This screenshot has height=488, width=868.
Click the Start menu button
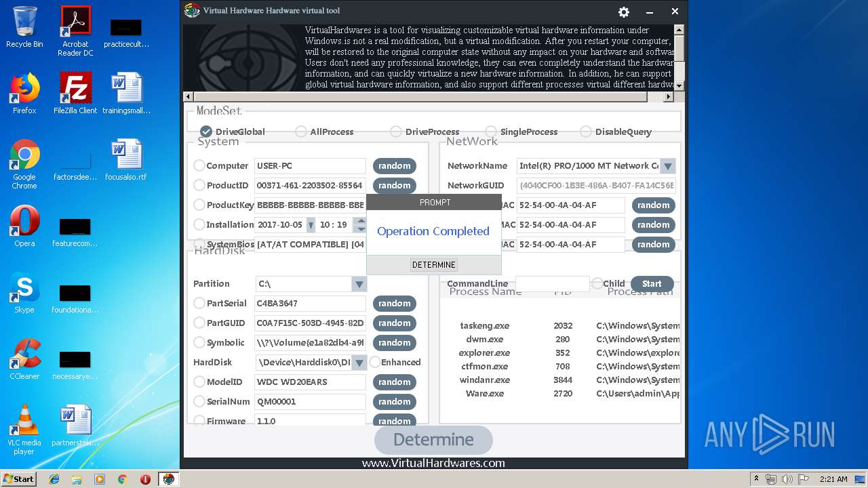(x=18, y=479)
